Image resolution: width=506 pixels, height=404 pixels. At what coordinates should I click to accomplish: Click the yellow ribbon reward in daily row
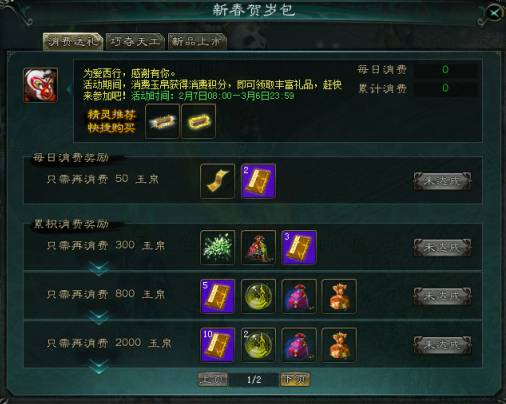click(217, 181)
